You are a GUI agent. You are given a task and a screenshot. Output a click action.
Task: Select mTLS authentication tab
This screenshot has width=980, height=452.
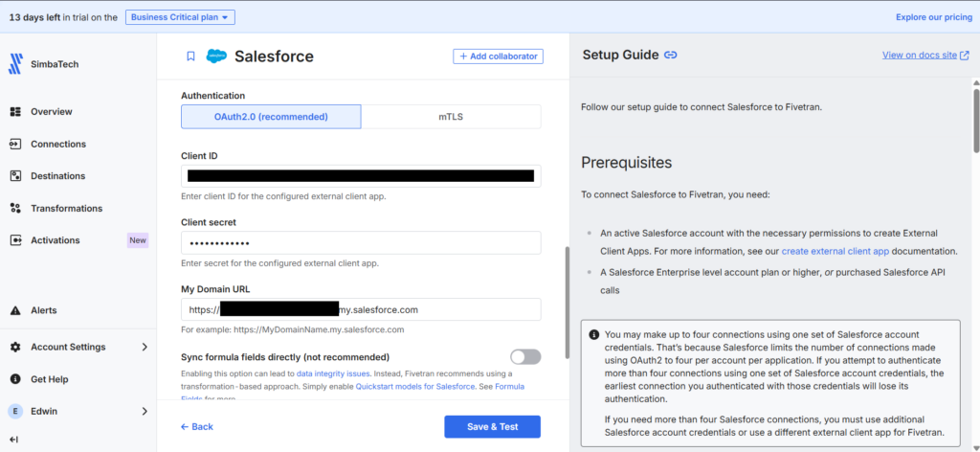[451, 116]
